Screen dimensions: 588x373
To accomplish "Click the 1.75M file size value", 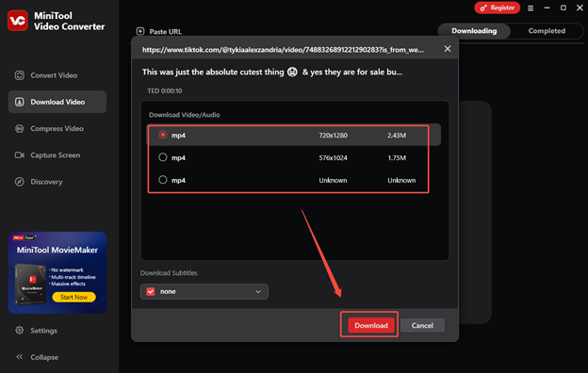I will [x=397, y=158].
